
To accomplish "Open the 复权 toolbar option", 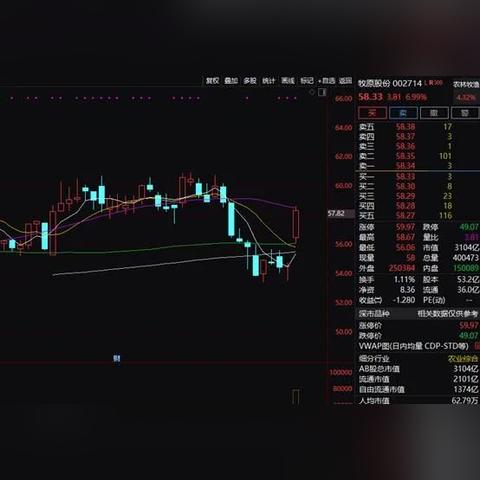I will tap(212, 81).
